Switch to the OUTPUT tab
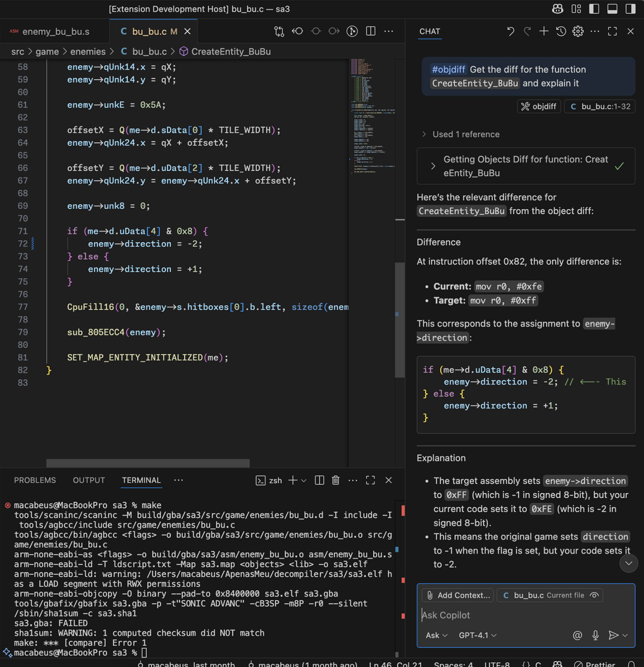 click(x=89, y=480)
